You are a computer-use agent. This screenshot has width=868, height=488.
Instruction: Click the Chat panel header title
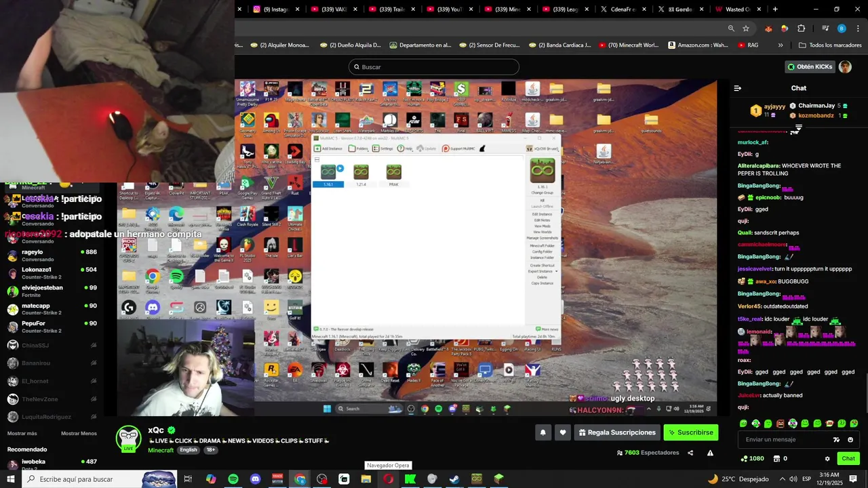pos(799,88)
